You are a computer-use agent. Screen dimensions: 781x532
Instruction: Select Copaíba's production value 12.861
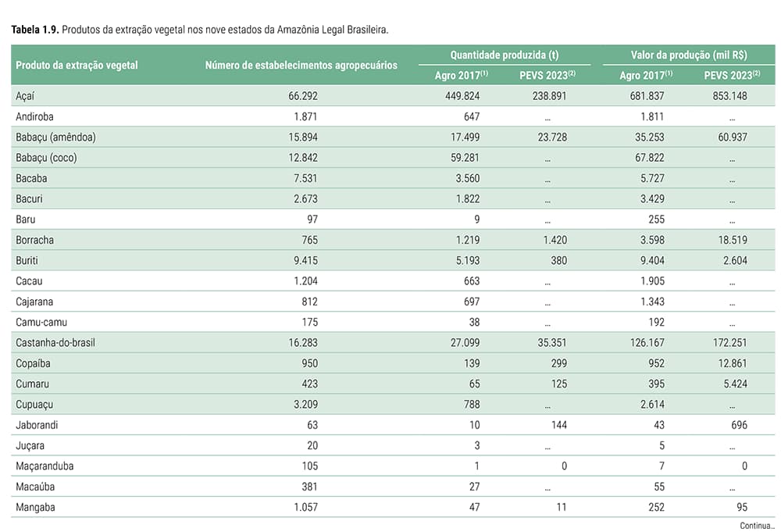731,363
